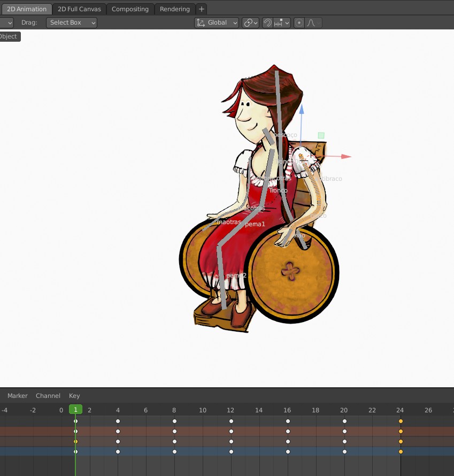Select blue-row keyframe at frame 8
Image resolution: width=454 pixels, height=476 pixels.
coord(174,452)
